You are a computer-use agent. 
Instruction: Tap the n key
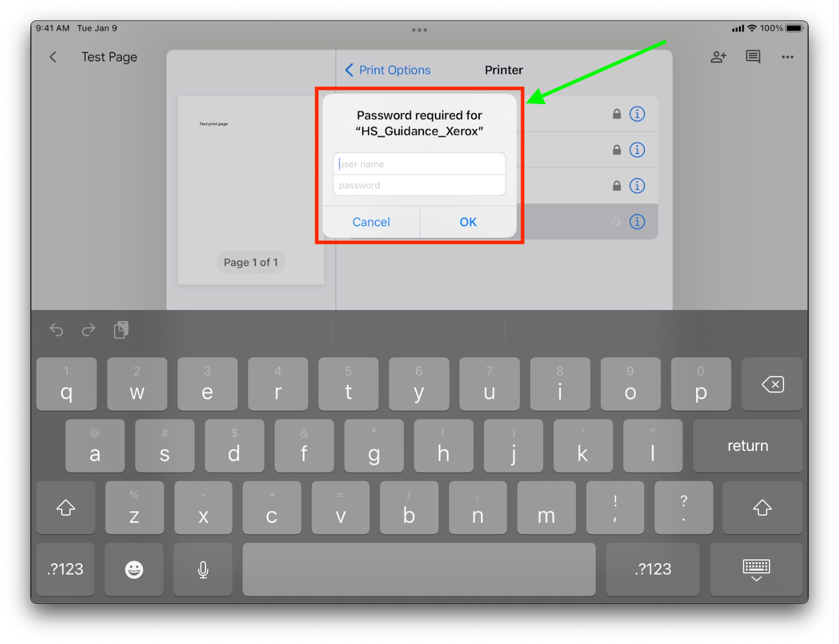478,508
